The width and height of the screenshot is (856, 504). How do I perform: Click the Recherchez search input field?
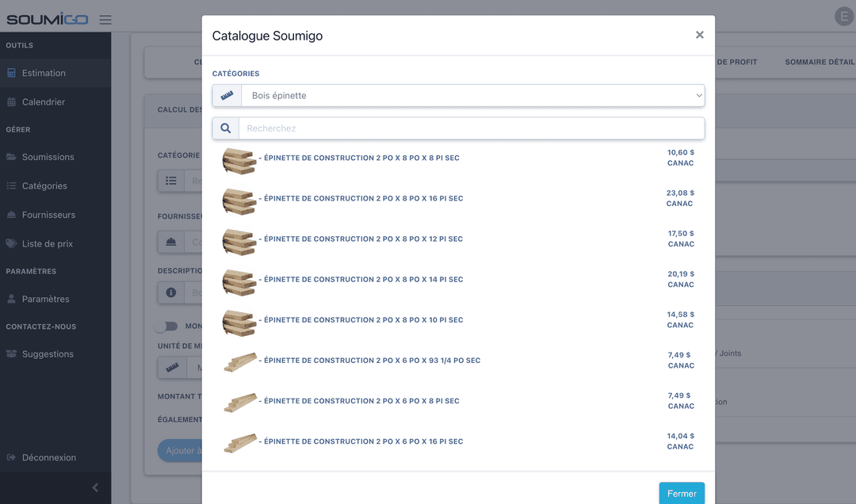[x=472, y=128]
